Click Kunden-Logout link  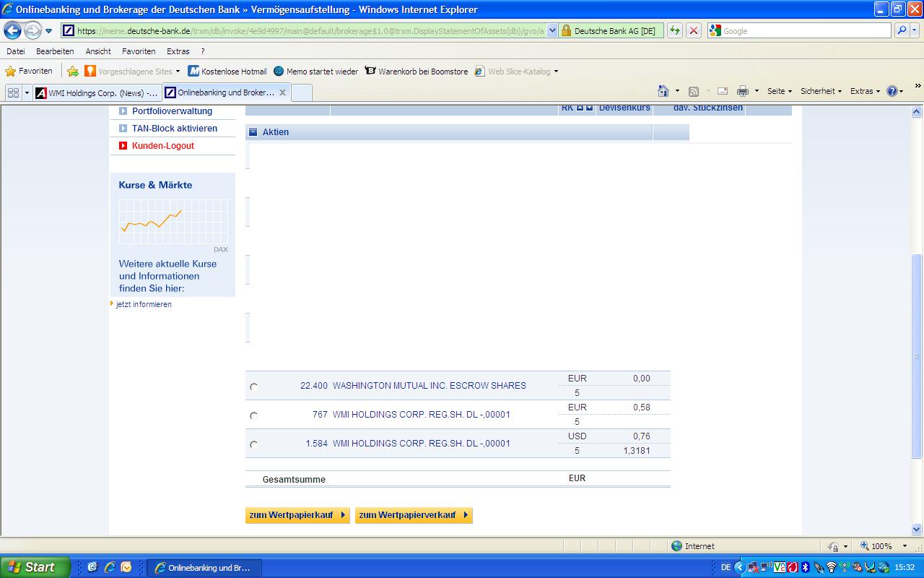coord(163,146)
